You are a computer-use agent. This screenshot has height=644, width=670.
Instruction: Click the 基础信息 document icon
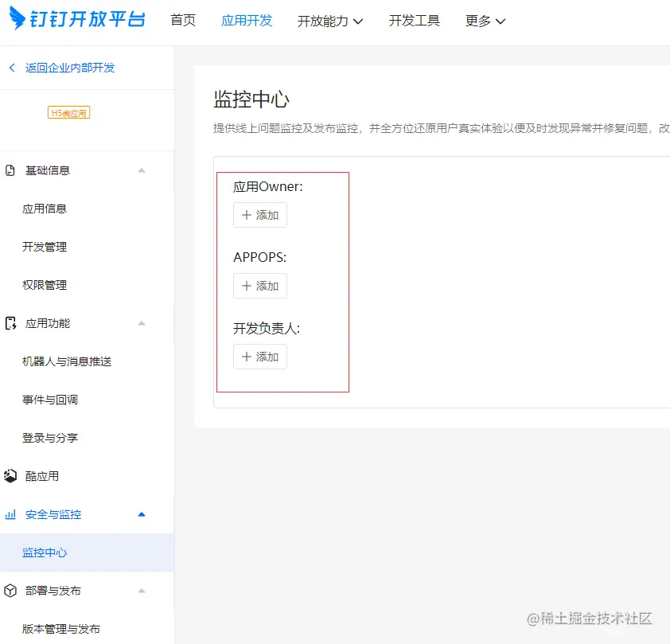pyautogui.click(x=10, y=170)
